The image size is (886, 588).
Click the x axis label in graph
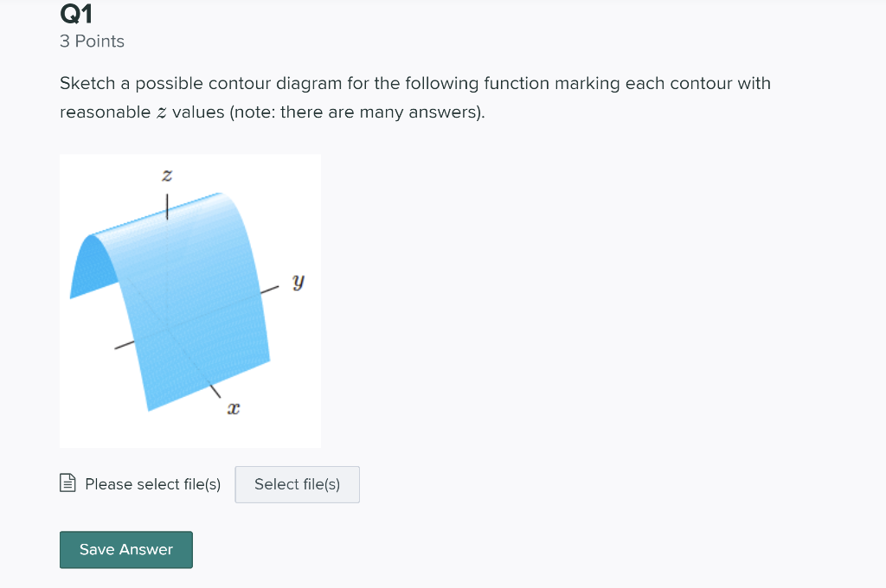point(234,408)
